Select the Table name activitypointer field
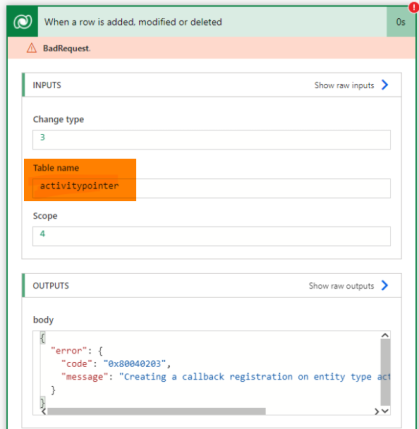 point(211,188)
